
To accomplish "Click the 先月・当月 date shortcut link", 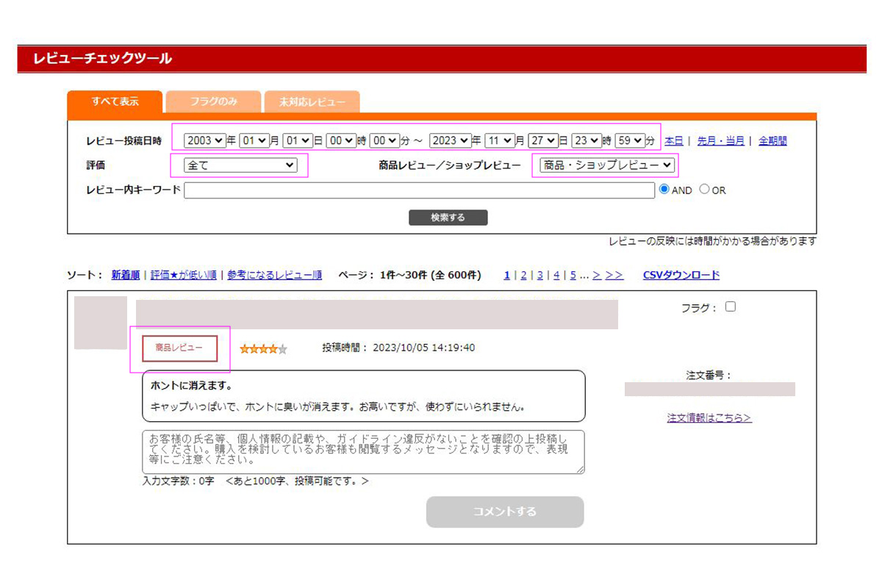I will pyautogui.click(x=720, y=141).
